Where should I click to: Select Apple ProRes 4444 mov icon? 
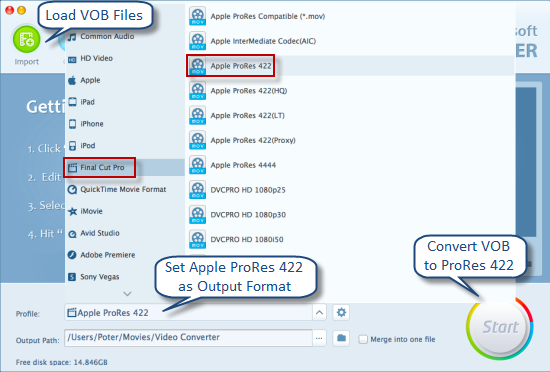point(197,165)
